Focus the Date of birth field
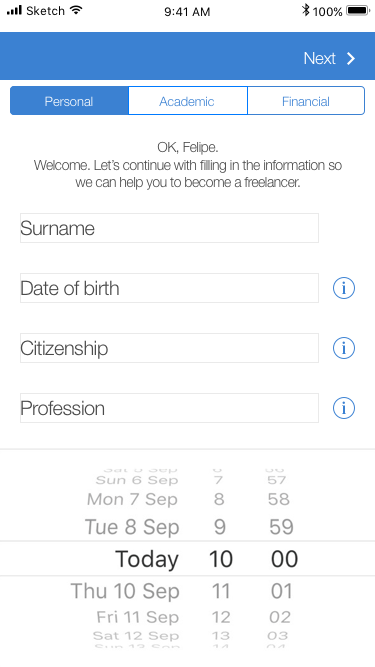 point(169,288)
